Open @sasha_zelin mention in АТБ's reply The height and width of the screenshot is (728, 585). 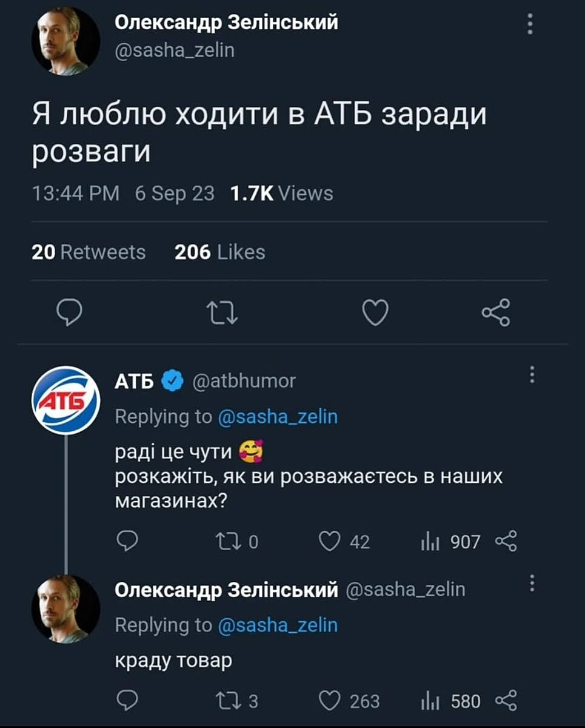point(278,417)
